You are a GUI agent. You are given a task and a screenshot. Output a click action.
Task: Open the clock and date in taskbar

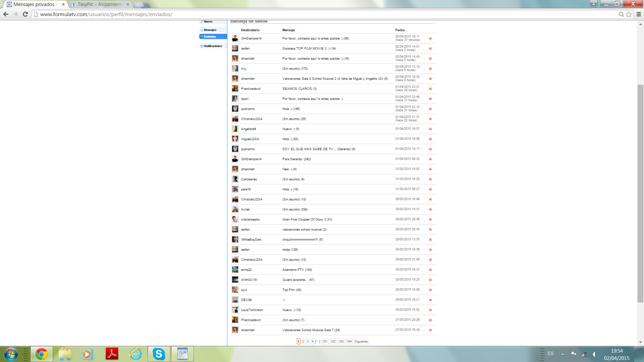pos(617,354)
